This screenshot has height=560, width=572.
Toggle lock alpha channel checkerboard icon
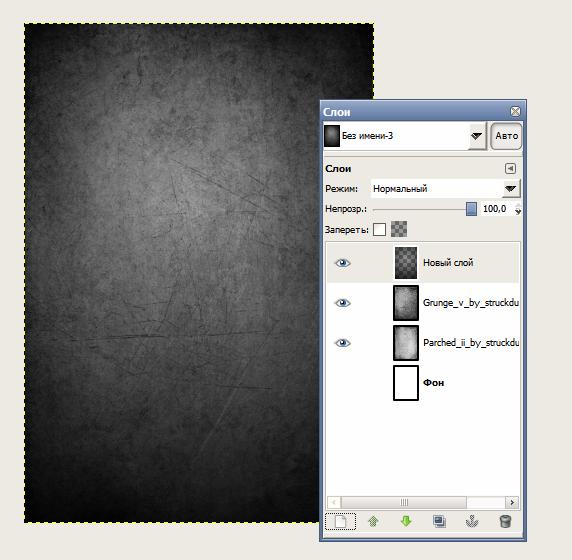click(399, 229)
